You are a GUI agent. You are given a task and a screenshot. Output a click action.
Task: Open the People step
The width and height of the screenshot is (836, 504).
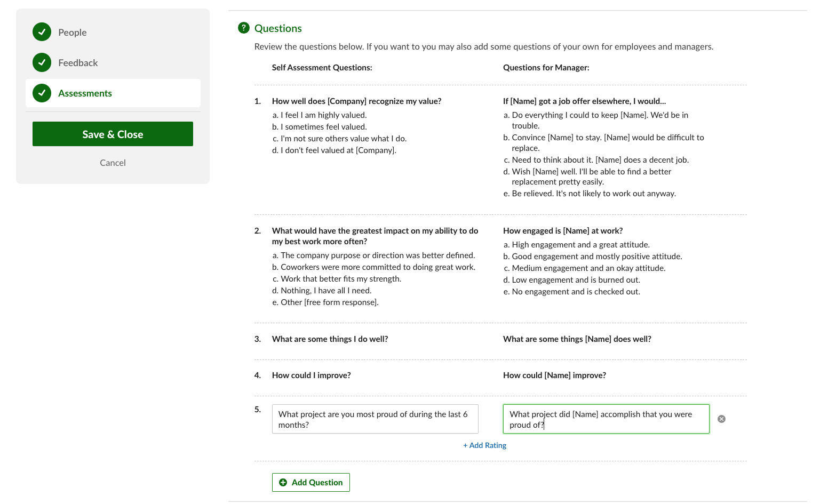(x=73, y=33)
